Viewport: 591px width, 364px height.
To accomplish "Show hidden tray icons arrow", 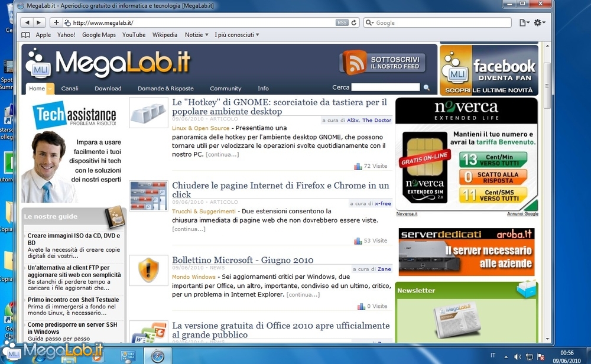I will [x=506, y=356].
